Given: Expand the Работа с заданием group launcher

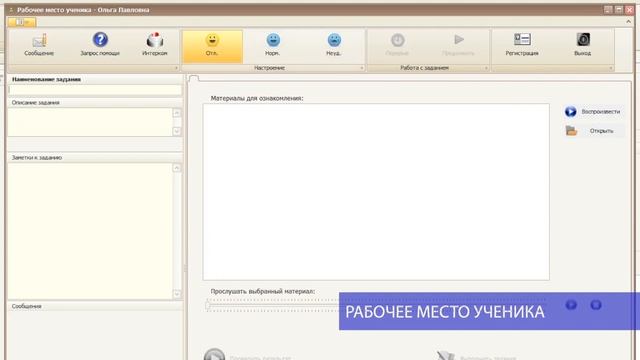Looking at the screenshot, I should tap(486, 68).
